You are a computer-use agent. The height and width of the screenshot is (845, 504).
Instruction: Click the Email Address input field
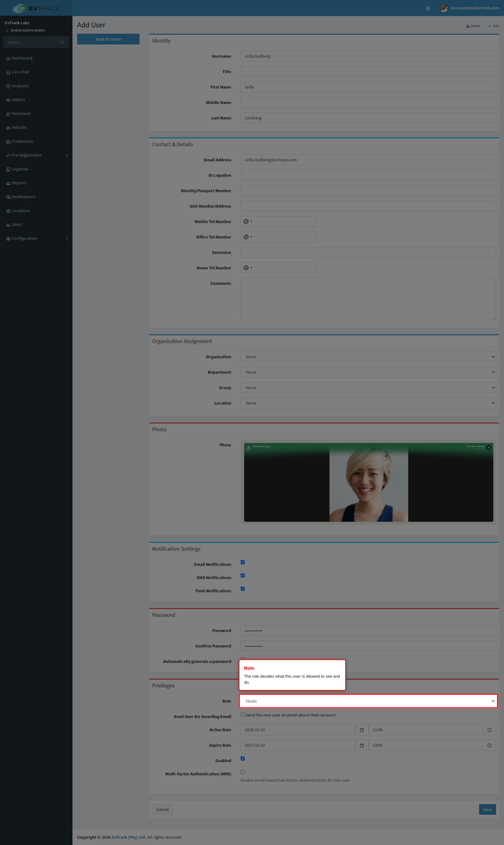tap(368, 160)
